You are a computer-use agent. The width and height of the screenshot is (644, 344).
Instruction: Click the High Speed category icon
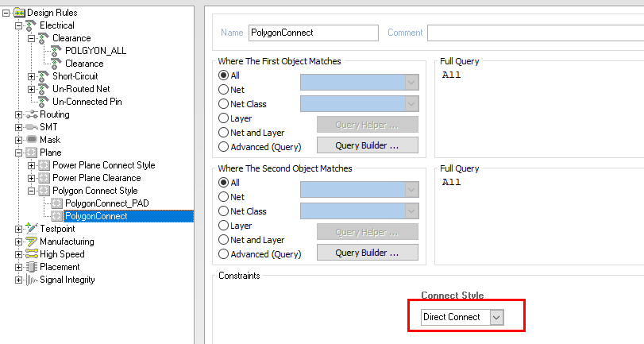pos(31,254)
